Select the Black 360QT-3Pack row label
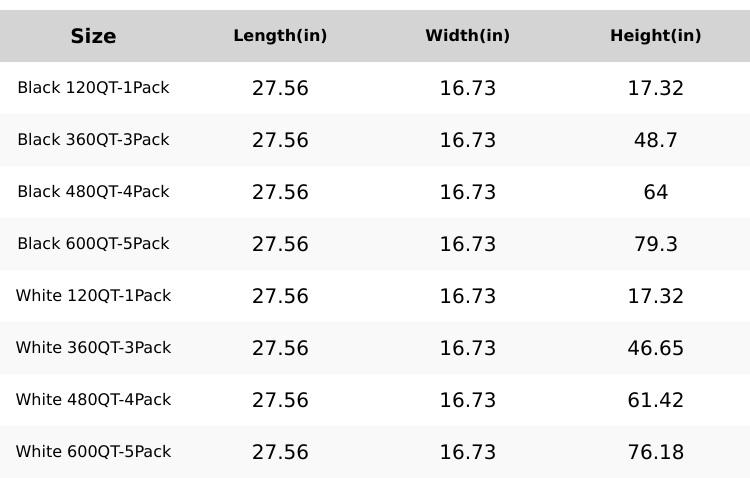This screenshot has width=750, height=478. pos(93,140)
